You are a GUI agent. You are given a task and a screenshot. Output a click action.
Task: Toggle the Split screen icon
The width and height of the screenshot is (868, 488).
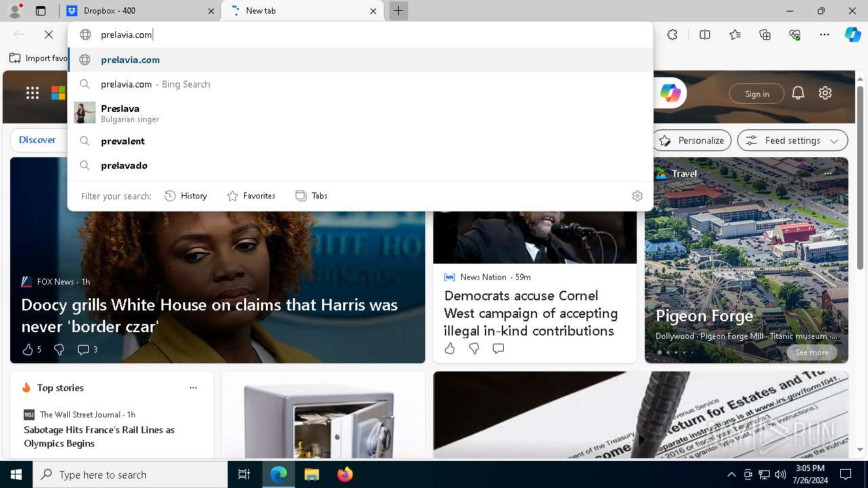[x=705, y=35]
